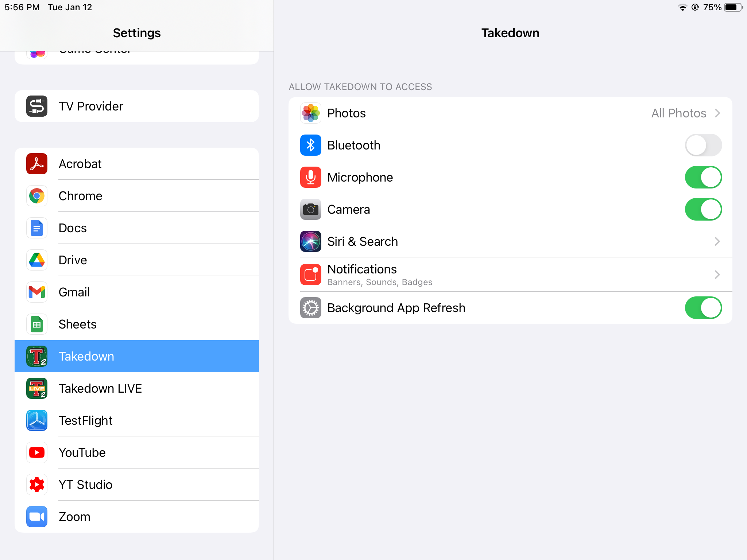Tap the TV Provider icon
The image size is (747, 560).
[x=37, y=106]
